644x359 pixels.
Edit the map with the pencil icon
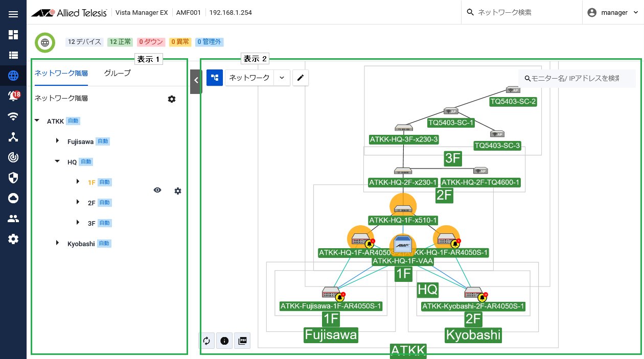(301, 78)
